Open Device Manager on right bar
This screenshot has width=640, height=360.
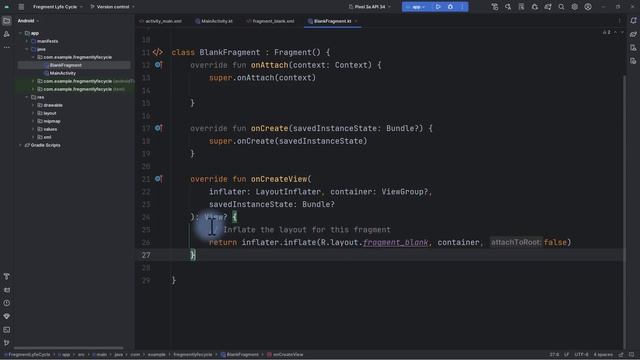click(633, 48)
